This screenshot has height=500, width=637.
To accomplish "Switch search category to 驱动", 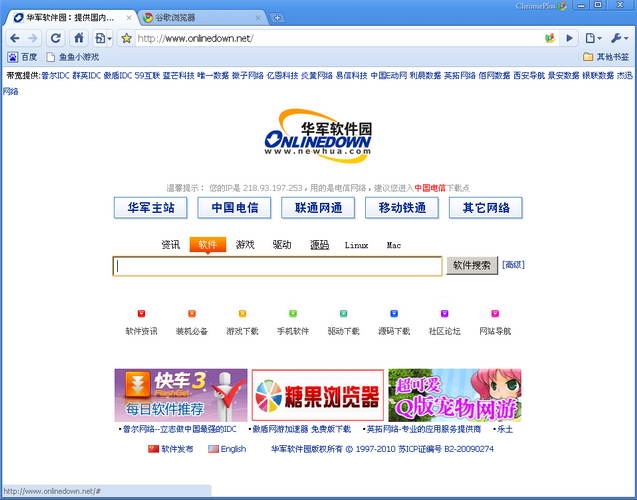I will [282, 245].
